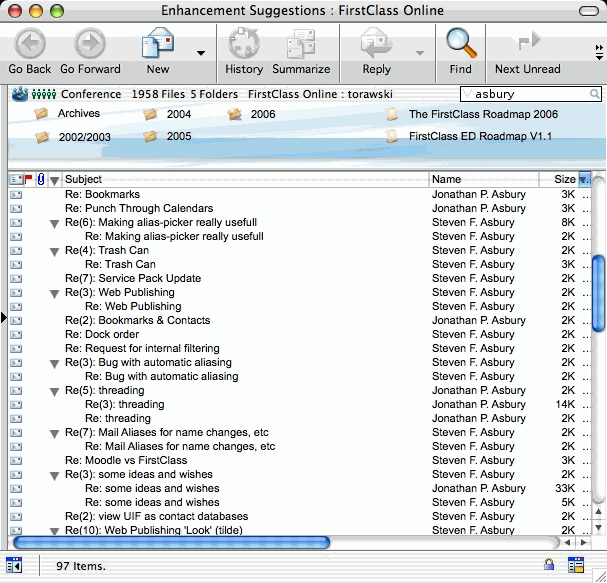The image size is (607, 583).
Task: Collapse 'Re(3): Web Publishing' thread triangle
Action: click(x=54, y=293)
